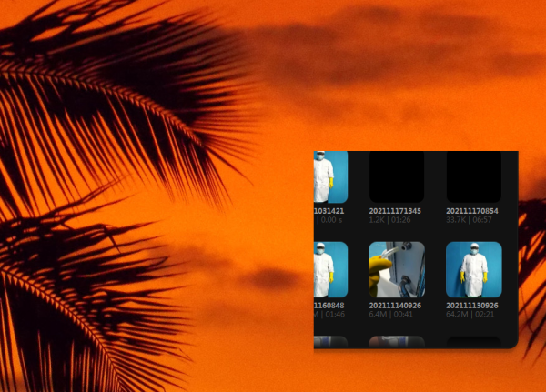Open the yellow glove thumbnail above 202111140926

pyautogui.click(x=397, y=270)
